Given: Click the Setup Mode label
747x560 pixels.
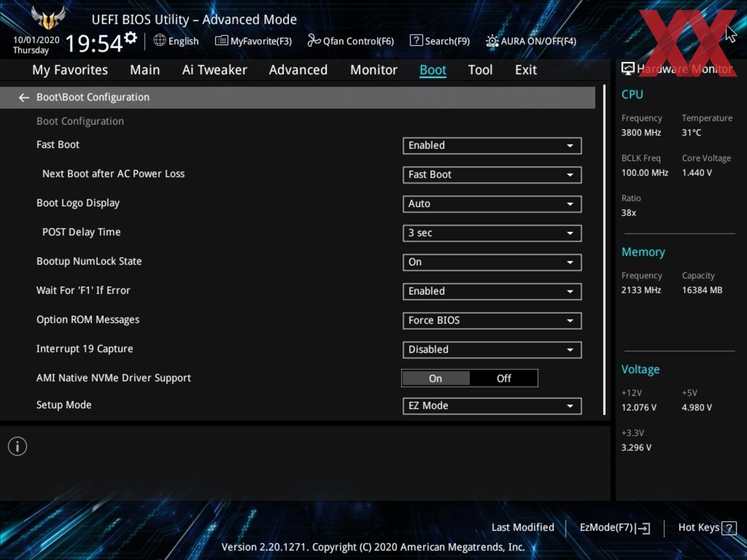Looking at the screenshot, I should [x=64, y=405].
